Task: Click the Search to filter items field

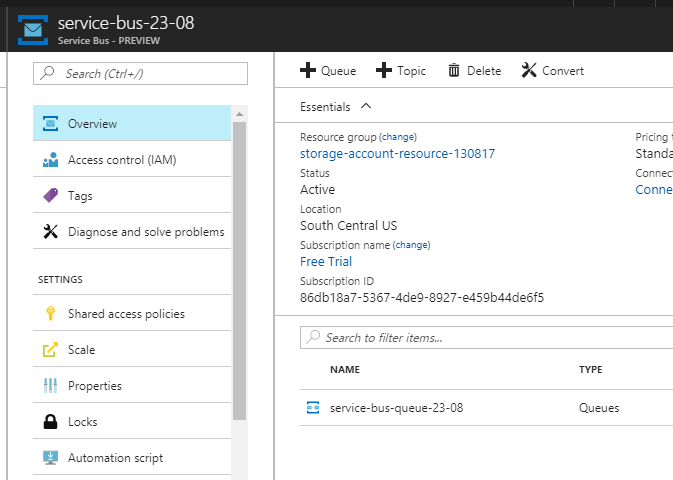Action: [x=490, y=338]
